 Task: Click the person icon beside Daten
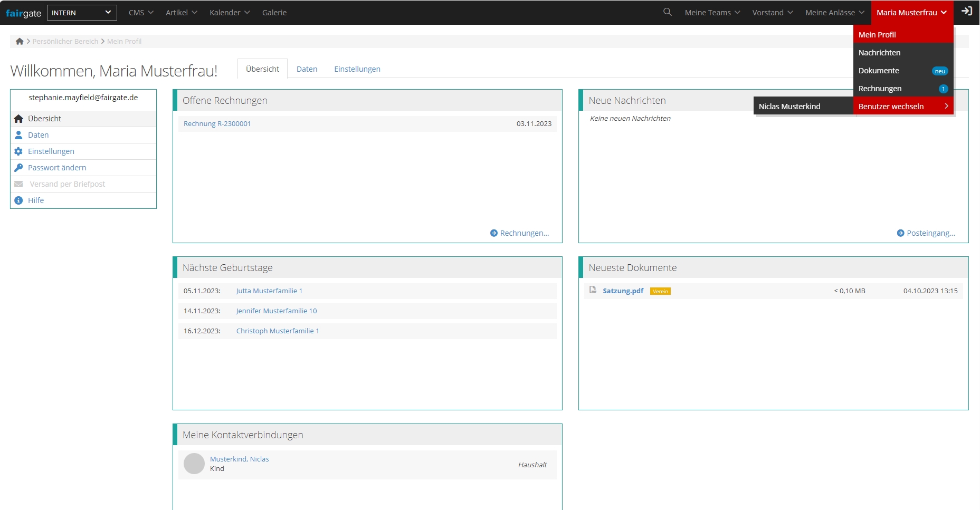click(x=18, y=135)
